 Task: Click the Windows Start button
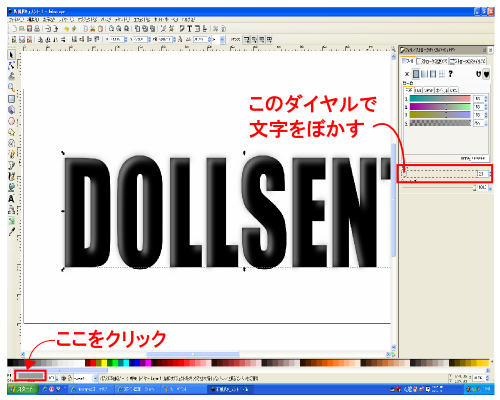[x=22, y=389]
